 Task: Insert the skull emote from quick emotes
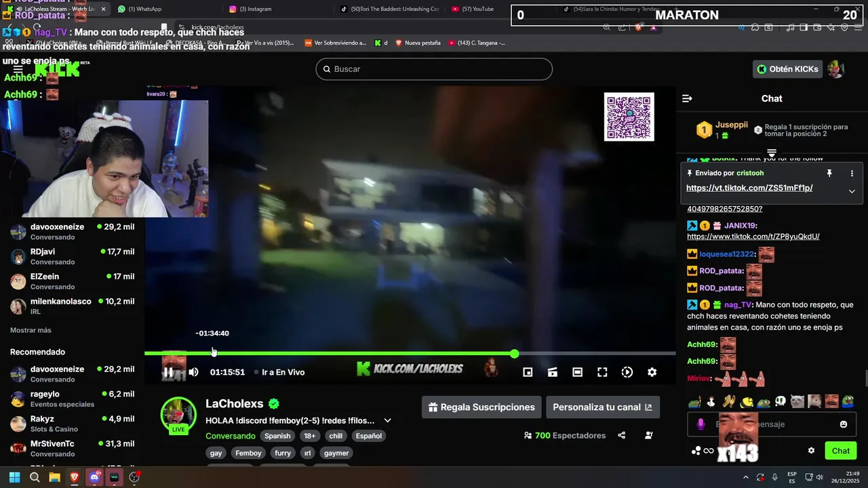tap(780, 401)
